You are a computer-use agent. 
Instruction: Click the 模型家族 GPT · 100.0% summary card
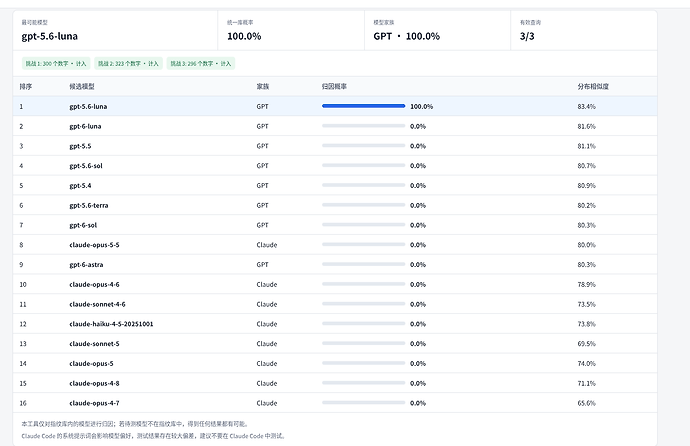click(x=437, y=31)
